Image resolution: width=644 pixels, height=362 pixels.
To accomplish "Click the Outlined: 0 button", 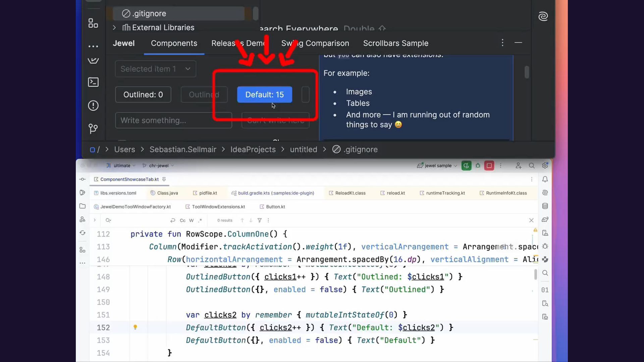I will [143, 95].
